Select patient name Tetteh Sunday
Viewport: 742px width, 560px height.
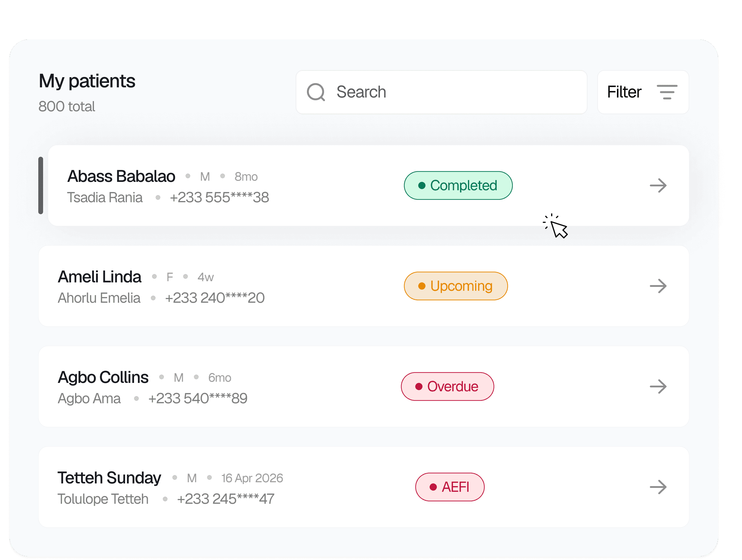109,478
